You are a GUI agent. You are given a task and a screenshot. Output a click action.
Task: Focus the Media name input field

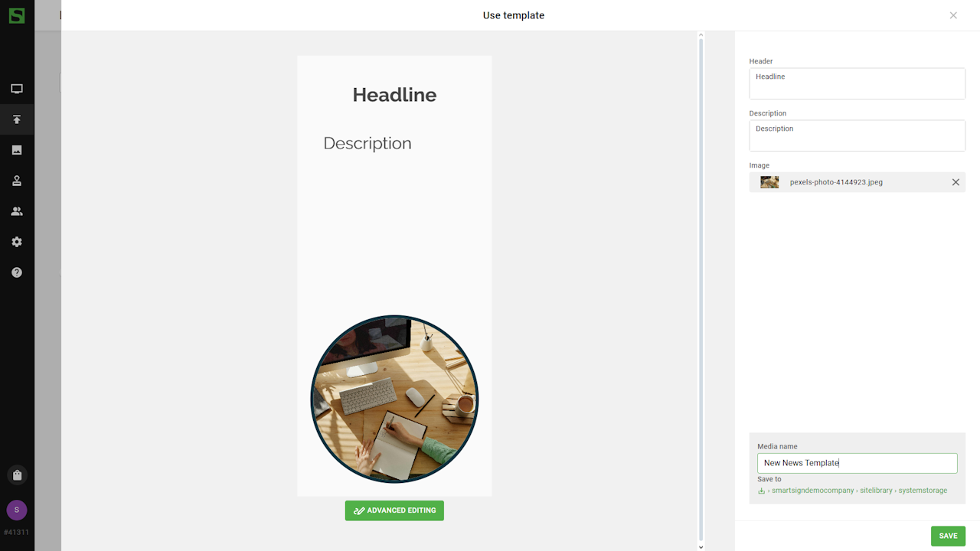(857, 463)
